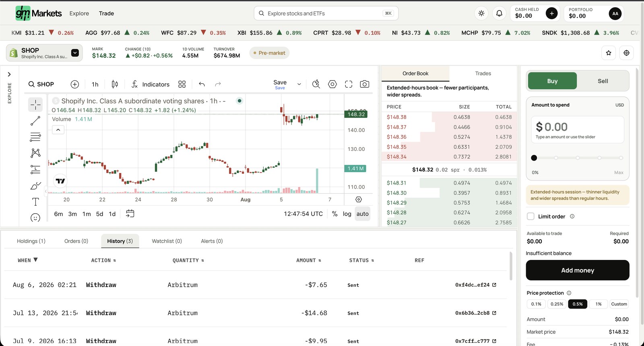Toggle percent scale on chart
Screen dimensions: 644x346
[334, 214]
